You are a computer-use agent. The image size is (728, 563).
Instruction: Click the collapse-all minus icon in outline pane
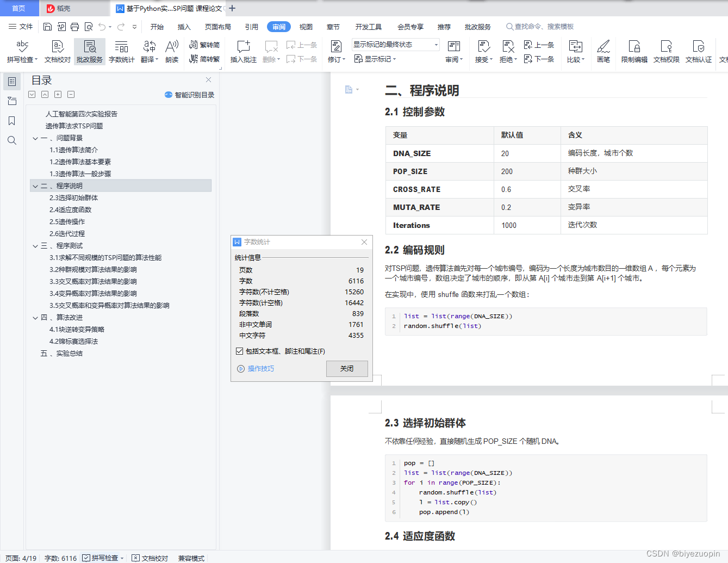71,95
